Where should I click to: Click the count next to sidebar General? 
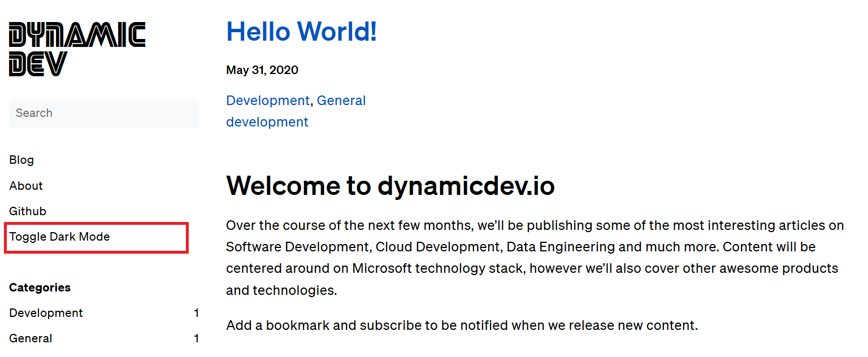pos(196,338)
